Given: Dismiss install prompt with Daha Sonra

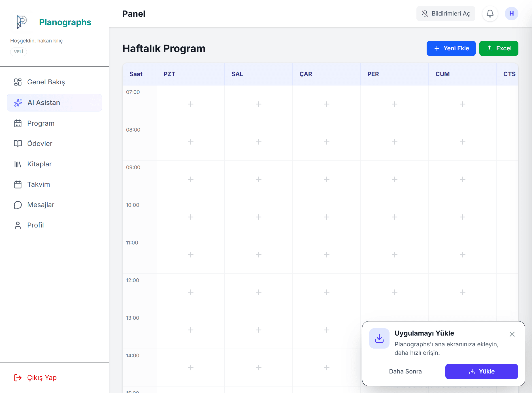Looking at the screenshot, I should (x=405, y=371).
